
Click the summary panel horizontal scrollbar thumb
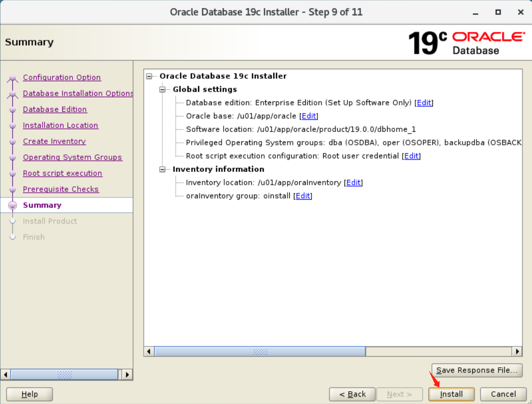tap(260, 351)
